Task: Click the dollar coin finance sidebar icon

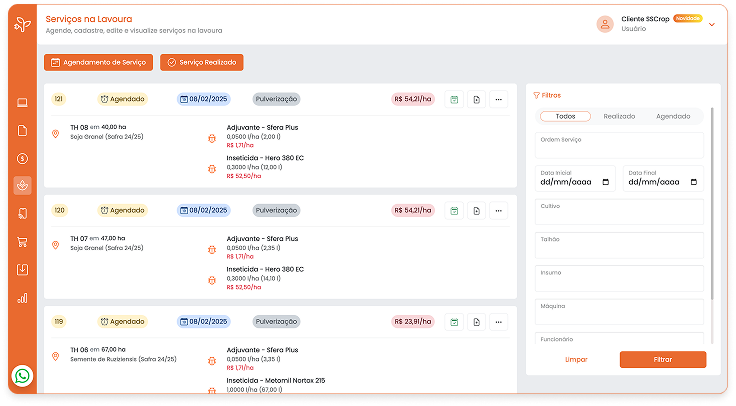Action: 23,157
